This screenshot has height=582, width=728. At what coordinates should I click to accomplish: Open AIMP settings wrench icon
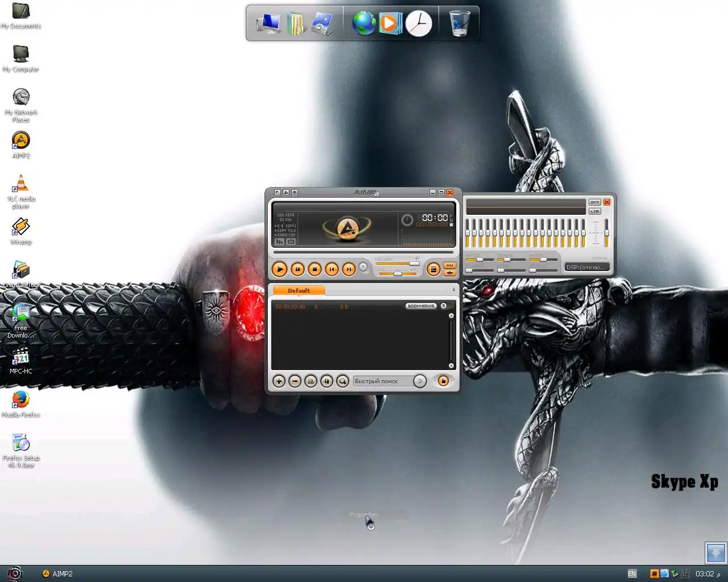pyautogui.click(x=286, y=193)
